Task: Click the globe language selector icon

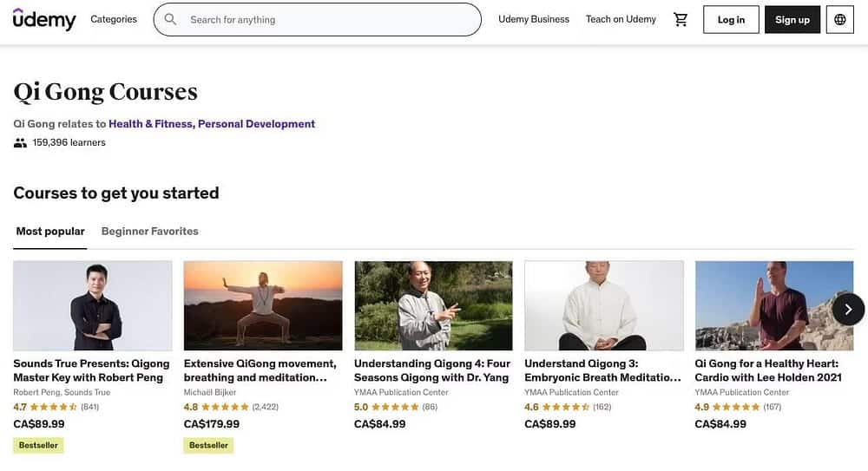Action: click(839, 20)
